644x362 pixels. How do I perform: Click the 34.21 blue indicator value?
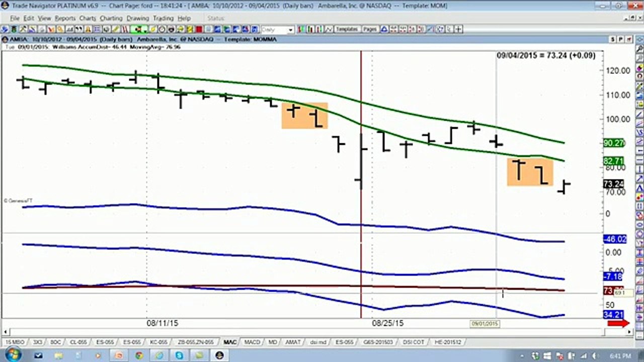[x=613, y=315]
